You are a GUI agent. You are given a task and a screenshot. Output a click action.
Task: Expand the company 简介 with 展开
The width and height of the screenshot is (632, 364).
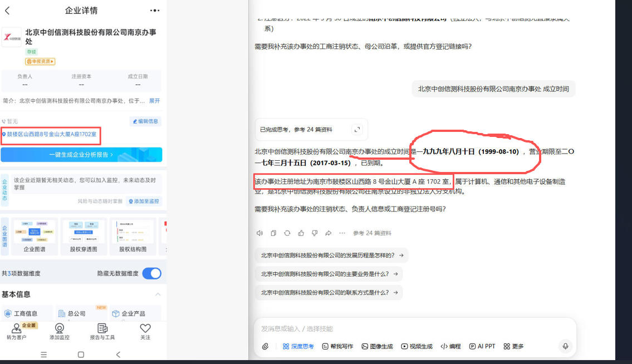click(x=154, y=101)
